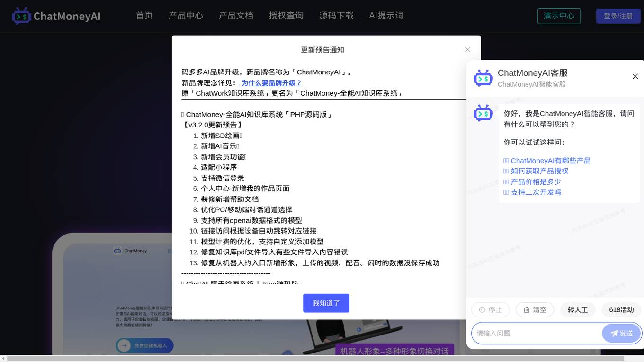Click the 新增AI音乐 list item
The width and height of the screenshot is (644, 362).
(220, 146)
